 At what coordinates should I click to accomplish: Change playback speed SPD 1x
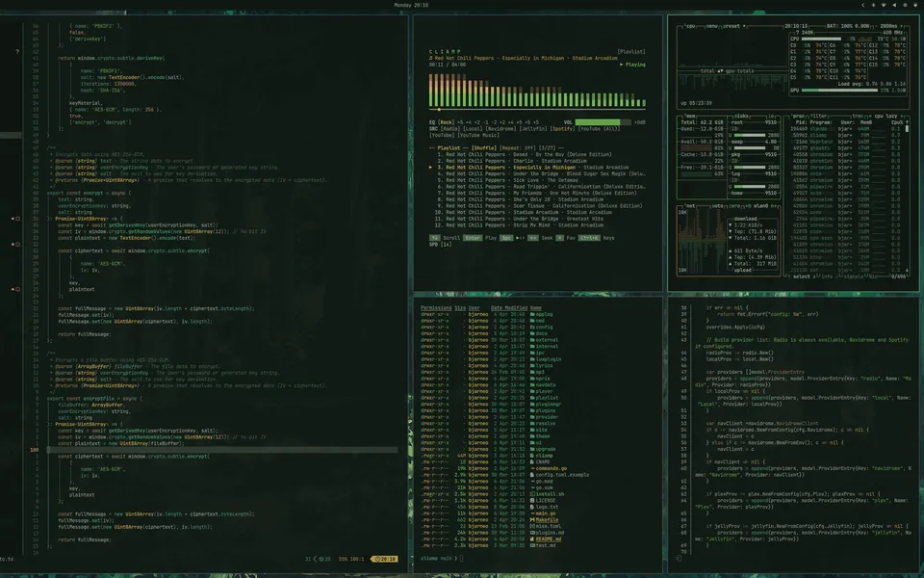click(440, 244)
